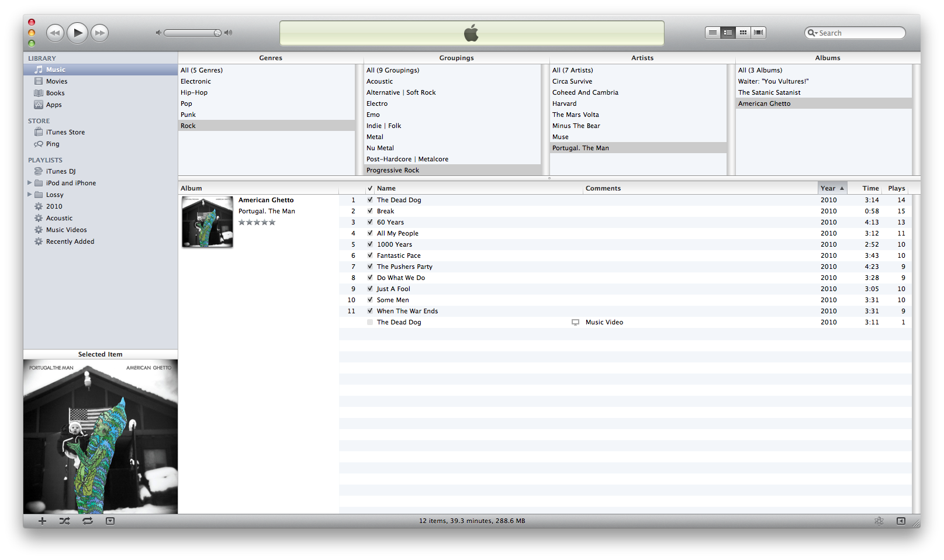
Task: Click the Play button
Action: [x=78, y=33]
